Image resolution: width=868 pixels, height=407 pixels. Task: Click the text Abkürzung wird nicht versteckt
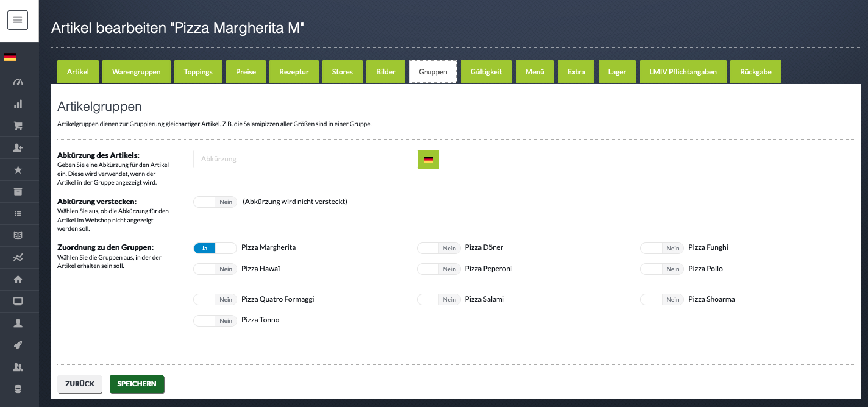point(295,202)
